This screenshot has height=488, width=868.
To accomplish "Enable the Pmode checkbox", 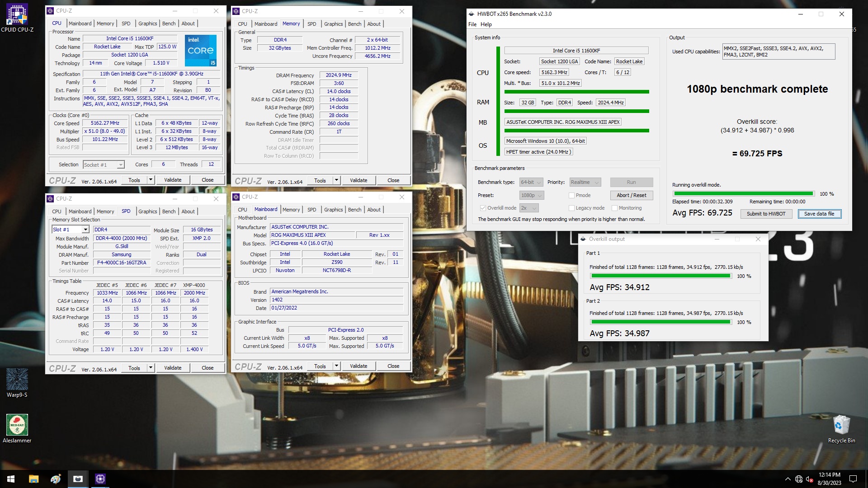I will tap(571, 196).
